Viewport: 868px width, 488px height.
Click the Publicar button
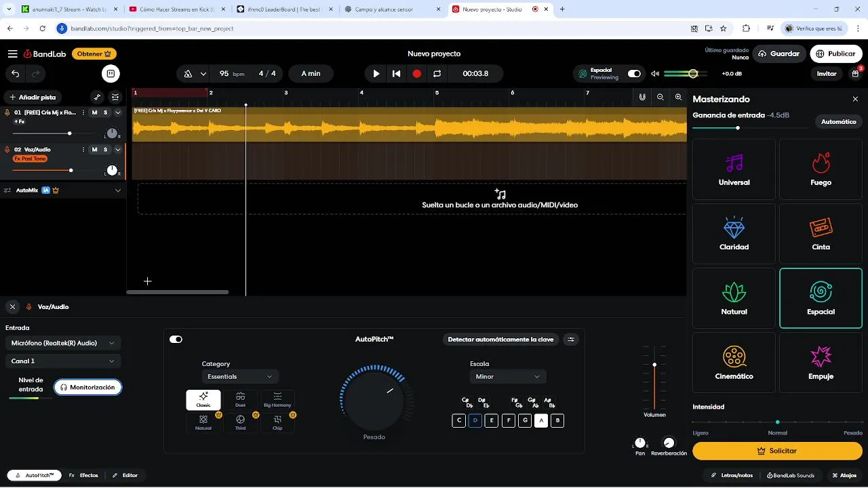coord(835,54)
